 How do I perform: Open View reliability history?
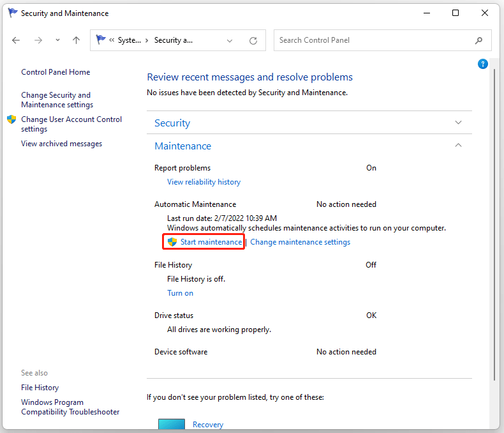pyautogui.click(x=204, y=182)
